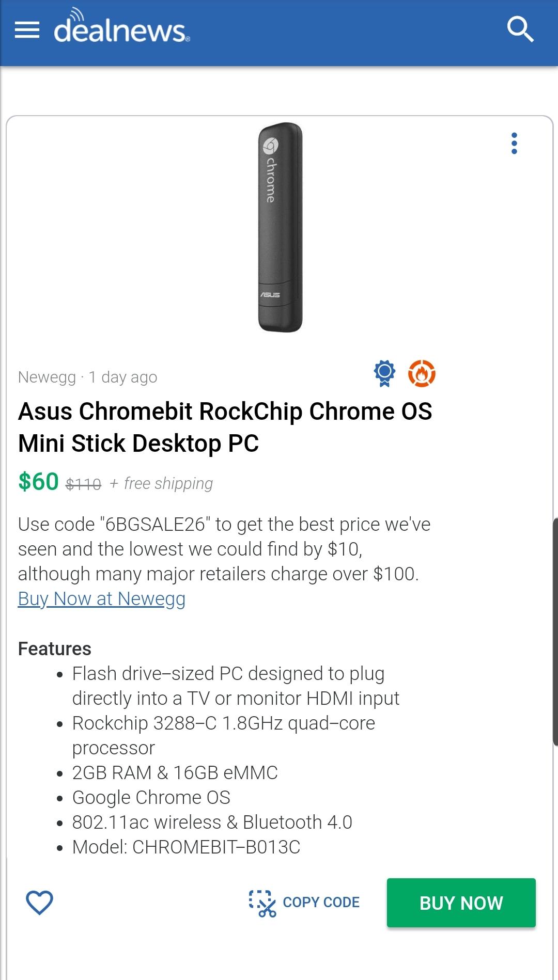Click the Features heading
This screenshot has height=980, width=558.
[55, 649]
